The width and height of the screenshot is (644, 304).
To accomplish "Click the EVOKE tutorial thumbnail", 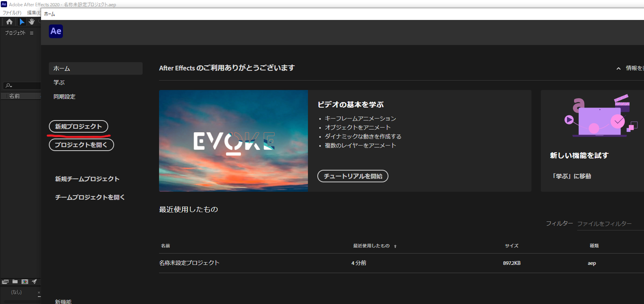I will [x=233, y=141].
